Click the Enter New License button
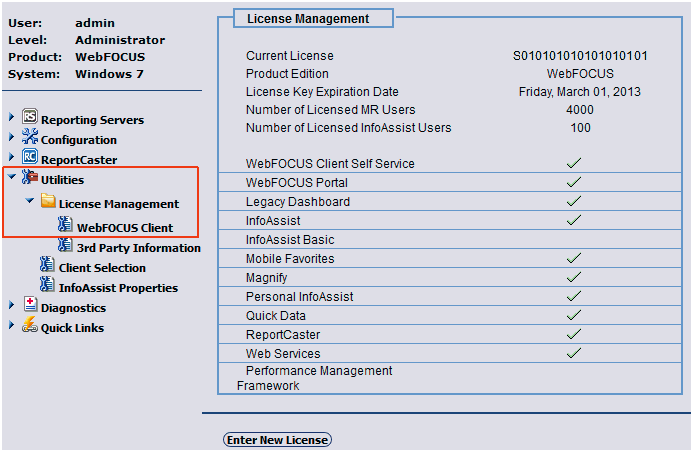Screen dimensions: 693x452 point(278,440)
